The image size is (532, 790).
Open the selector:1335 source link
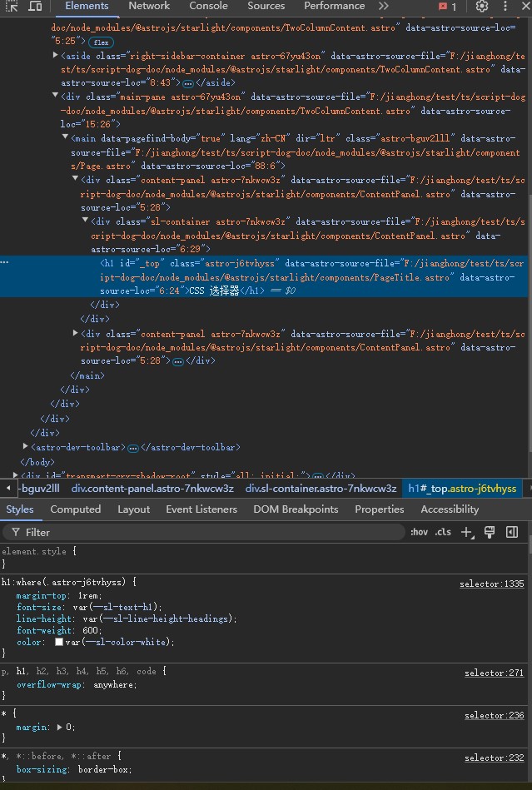click(491, 584)
